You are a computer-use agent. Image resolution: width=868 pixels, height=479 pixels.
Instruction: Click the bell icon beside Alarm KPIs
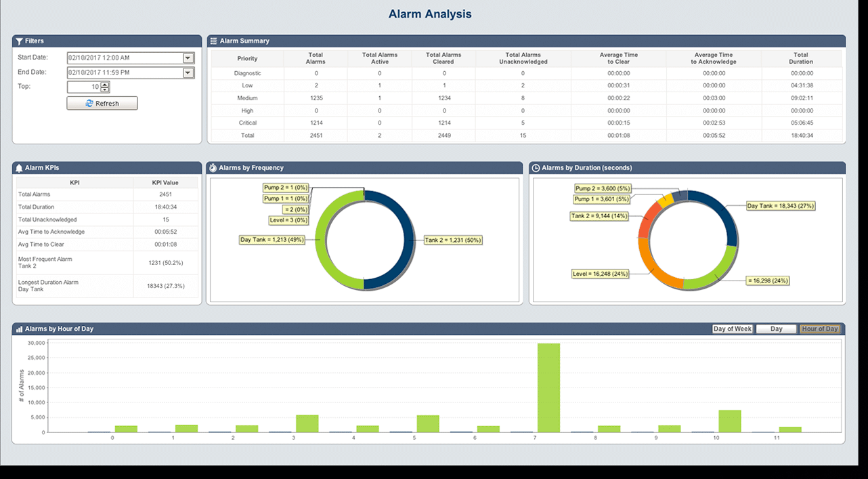click(x=19, y=168)
